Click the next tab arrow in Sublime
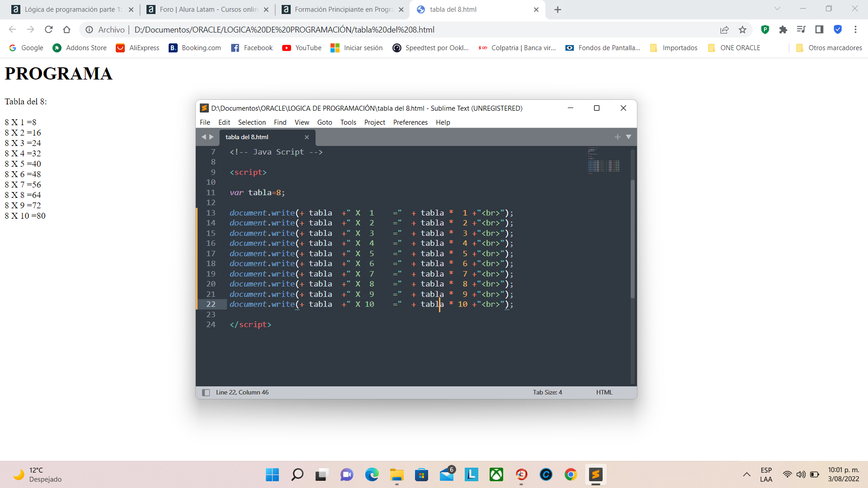This screenshot has width=868, height=488. pos(211,137)
